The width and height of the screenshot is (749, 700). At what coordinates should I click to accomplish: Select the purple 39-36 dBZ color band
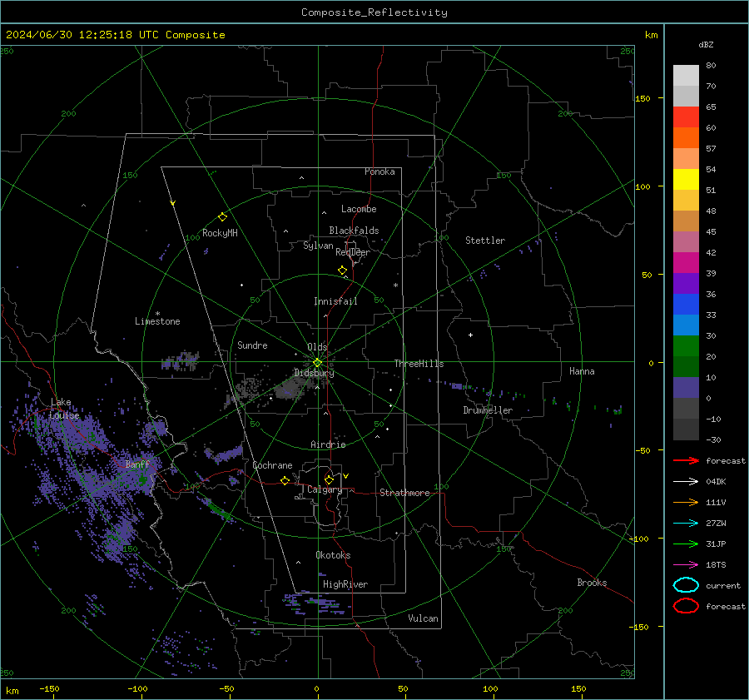pyautogui.click(x=686, y=284)
